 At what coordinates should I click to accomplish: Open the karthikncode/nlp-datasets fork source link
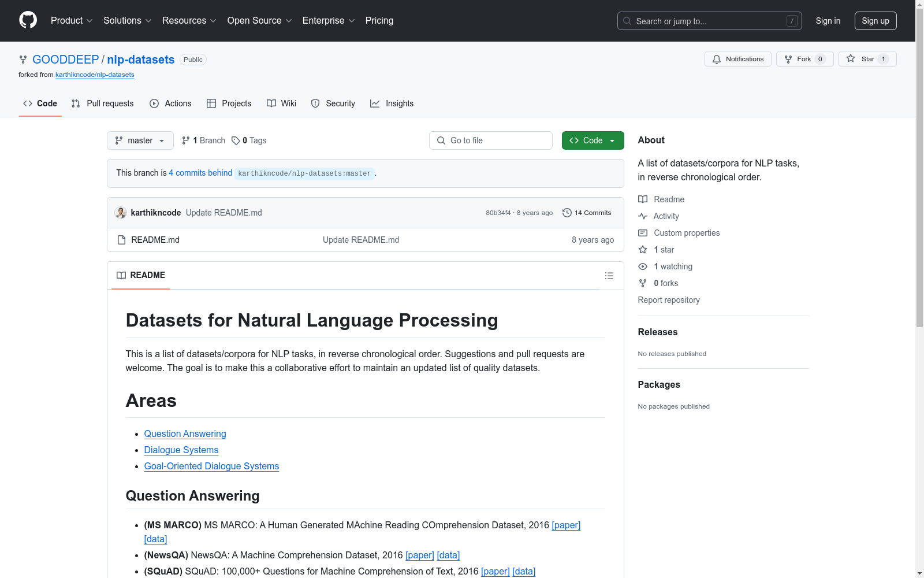[95, 75]
